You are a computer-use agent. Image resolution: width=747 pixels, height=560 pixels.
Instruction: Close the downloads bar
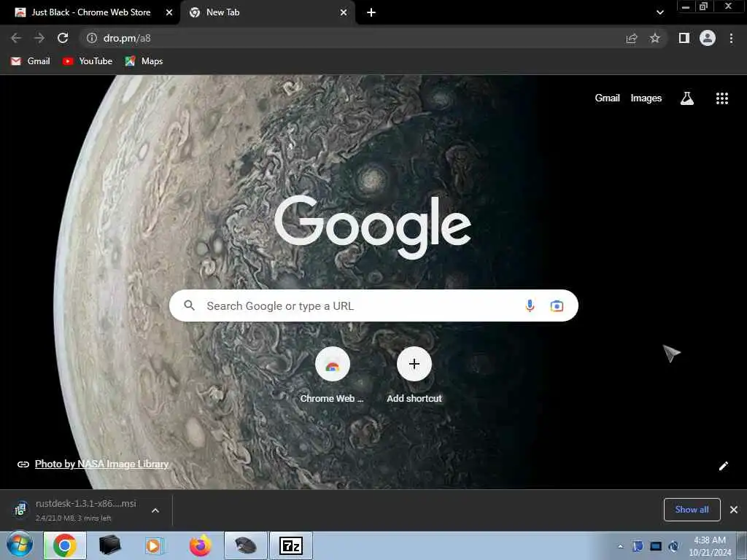(734, 510)
